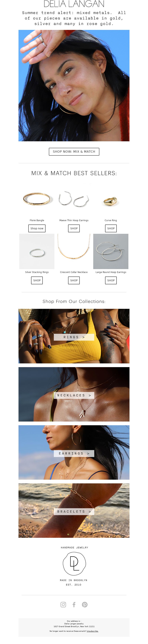Open the RINGS collection banner
148x644 pixels.
pyautogui.click(x=74, y=336)
